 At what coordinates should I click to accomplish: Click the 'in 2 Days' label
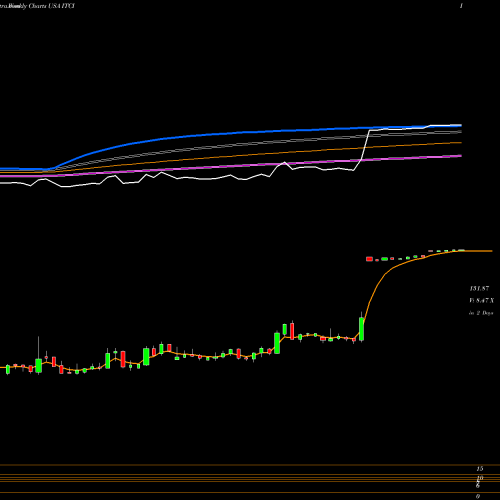[x=481, y=313]
